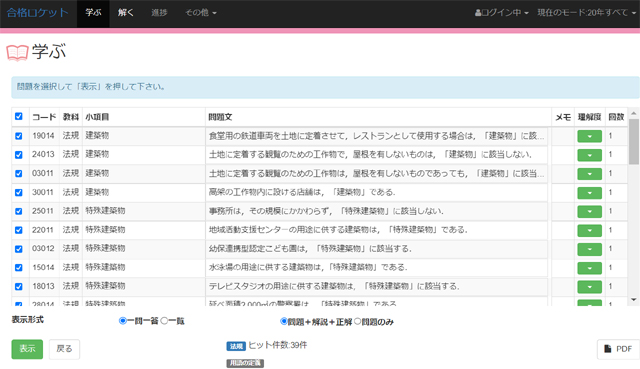Open the 理解度 dropdown for row 03012
The image size is (640, 369).
589,249
